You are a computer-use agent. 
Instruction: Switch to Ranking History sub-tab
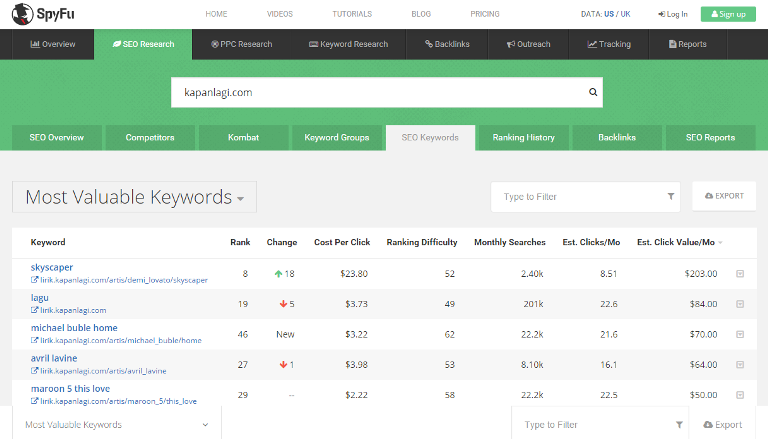click(x=524, y=138)
